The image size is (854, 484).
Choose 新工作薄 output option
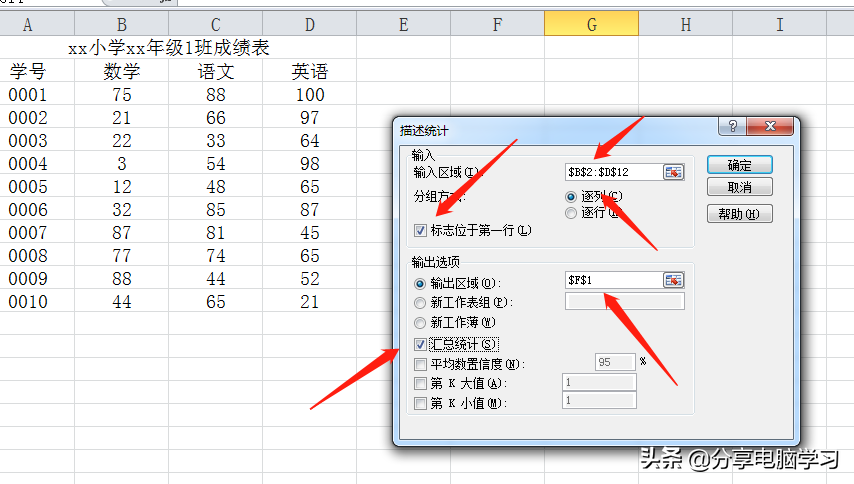419,323
